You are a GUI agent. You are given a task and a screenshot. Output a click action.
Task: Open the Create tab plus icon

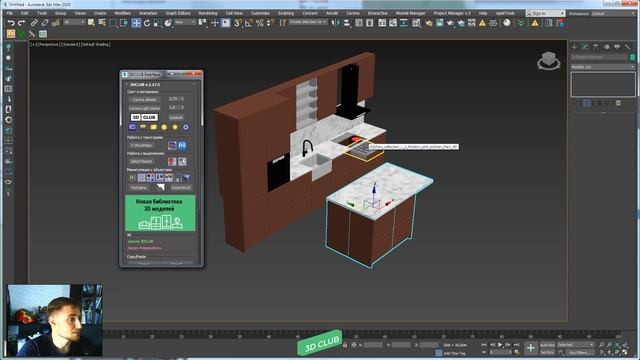(x=574, y=47)
